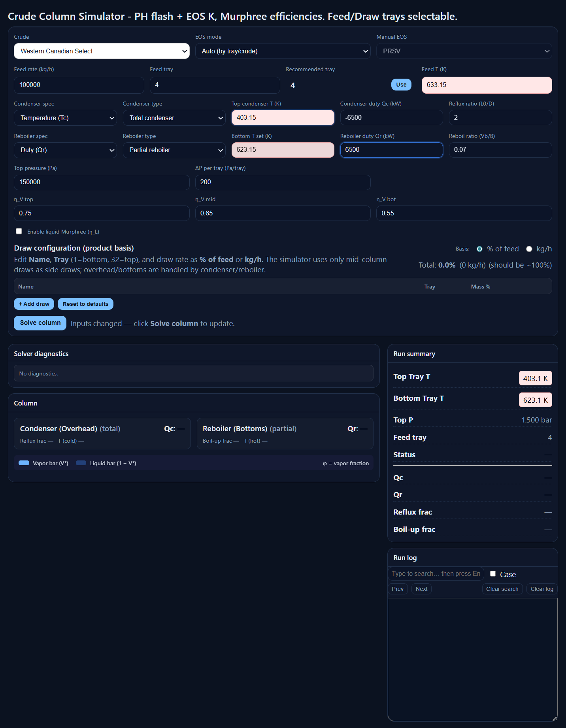Grab the Run log textarea resize handle
Viewport: 566px width, 728px height.
[x=555, y=718]
